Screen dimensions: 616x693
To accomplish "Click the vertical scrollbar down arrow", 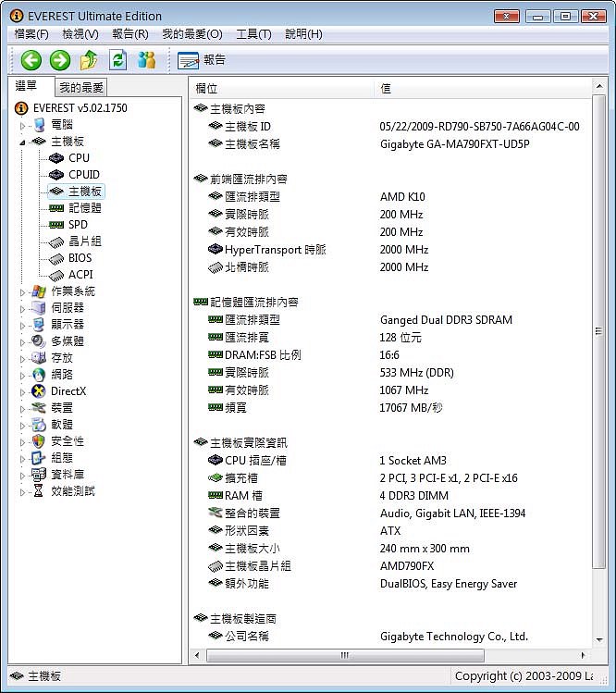I will (x=599, y=639).
